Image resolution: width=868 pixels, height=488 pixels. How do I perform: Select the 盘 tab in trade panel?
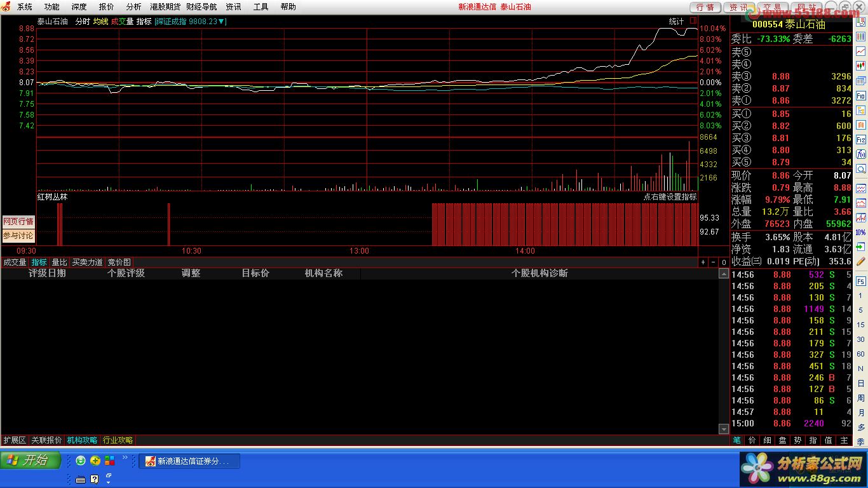click(x=783, y=440)
